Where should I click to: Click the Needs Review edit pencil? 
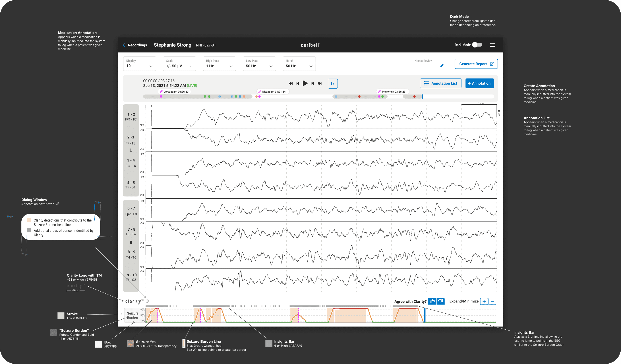[x=442, y=66]
